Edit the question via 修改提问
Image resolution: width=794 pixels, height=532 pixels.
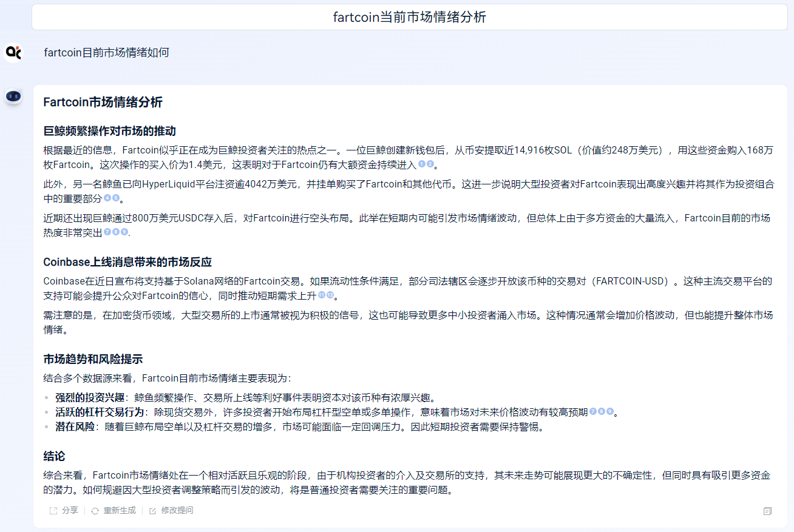(171, 511)
